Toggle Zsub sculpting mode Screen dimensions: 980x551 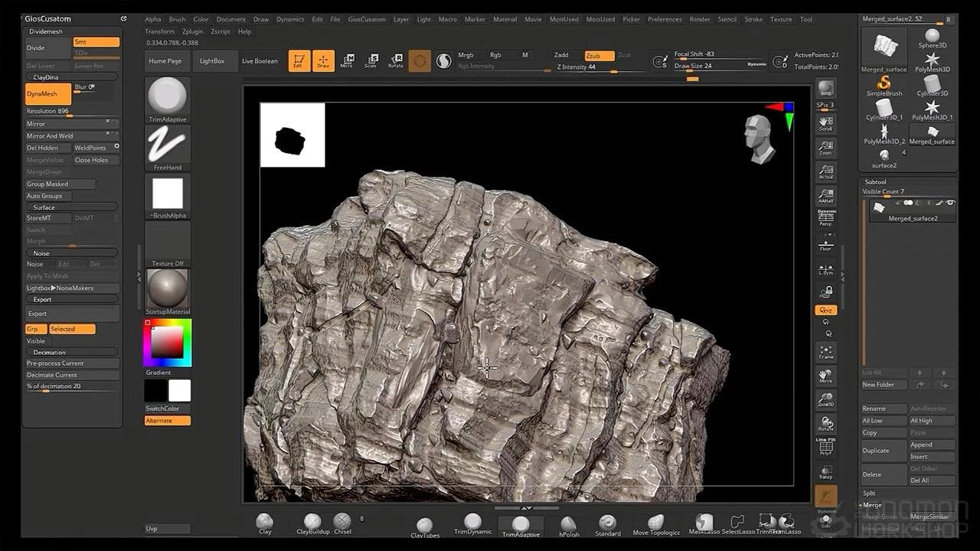pos(599,55)
